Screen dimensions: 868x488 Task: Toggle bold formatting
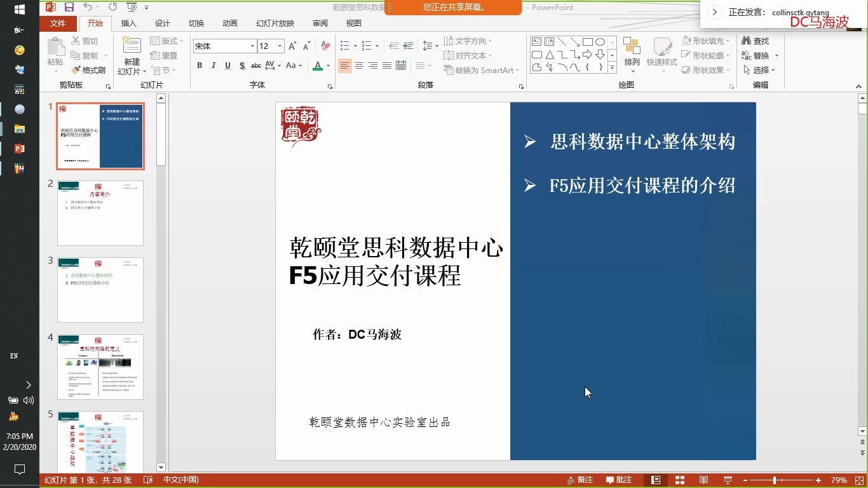coord(200,65)
